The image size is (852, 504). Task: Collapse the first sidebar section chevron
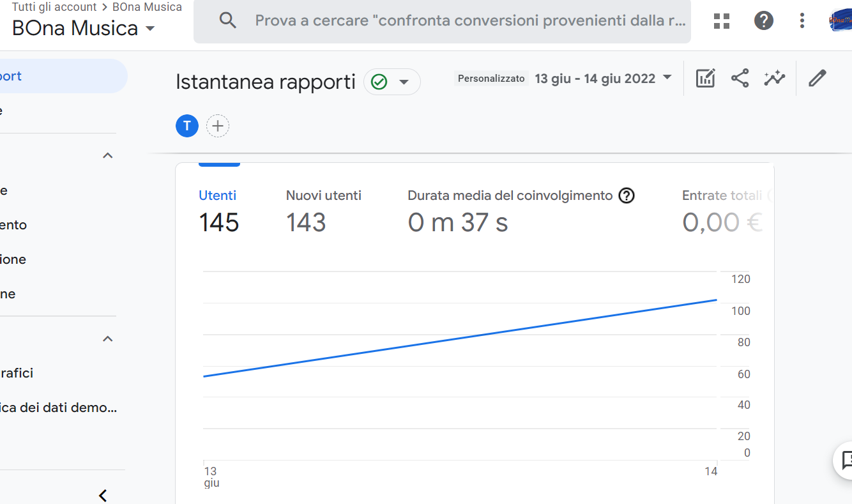[108, 156]
